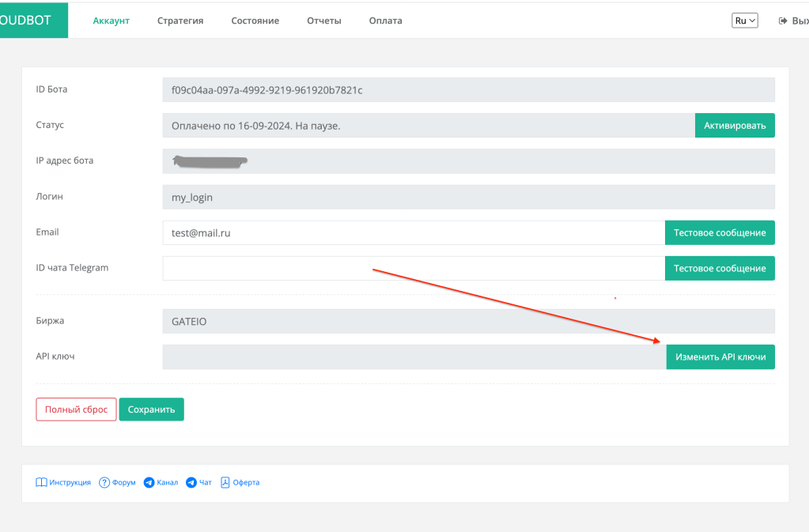Click the Telegram icon next to Чат
Screen dimensions: 809x532
pyautogui.click(x=191, y=482)
